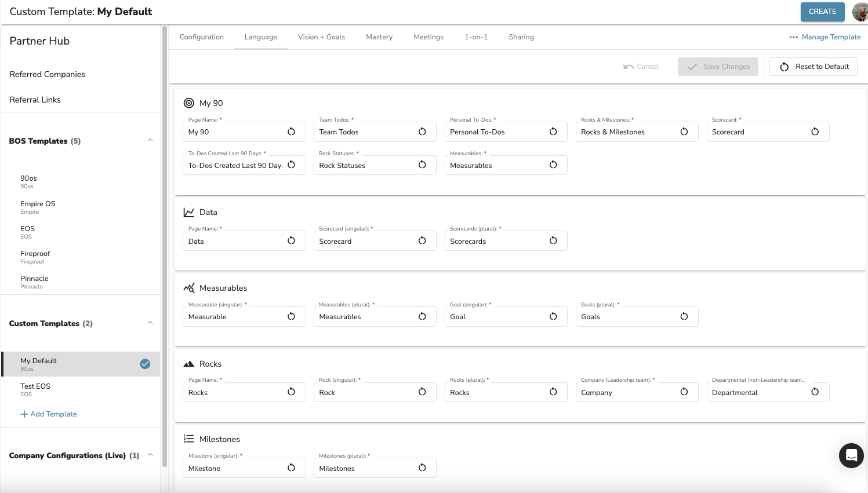Reset the Rock Statuses field

(423, 165)
